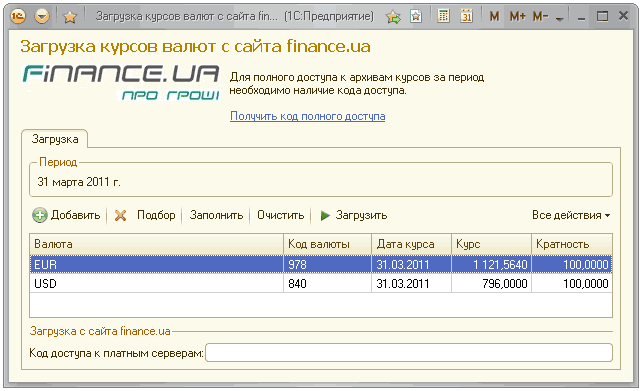Open link Получить код полного доступа
This screenshot has height=391, width=641.
pos(307,116)
